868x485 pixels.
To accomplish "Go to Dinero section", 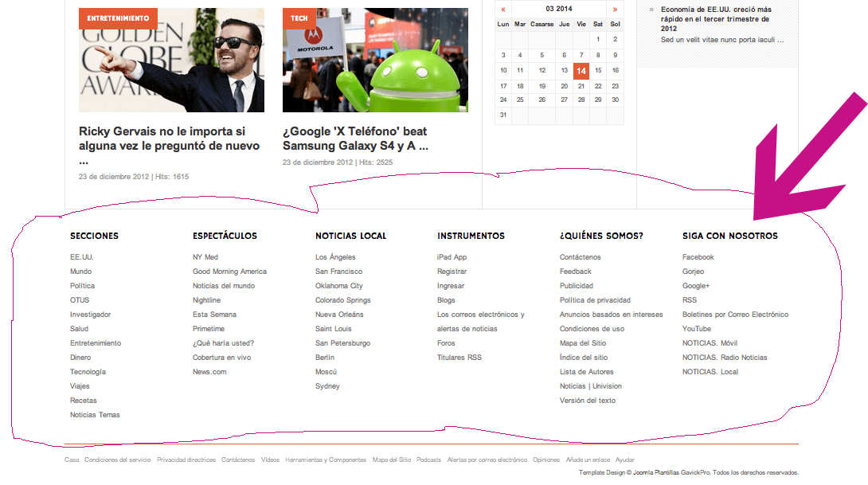I will [80, 358].
